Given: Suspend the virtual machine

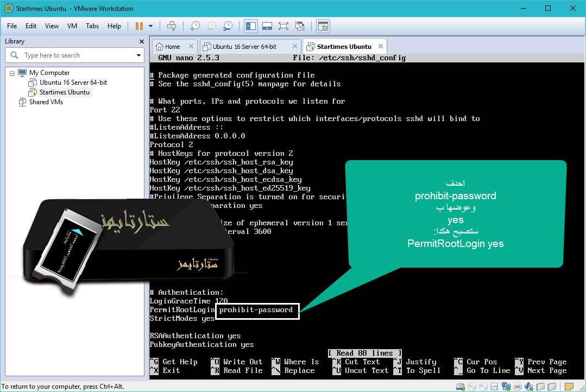Looking at the screenshot, I should 138,26.
